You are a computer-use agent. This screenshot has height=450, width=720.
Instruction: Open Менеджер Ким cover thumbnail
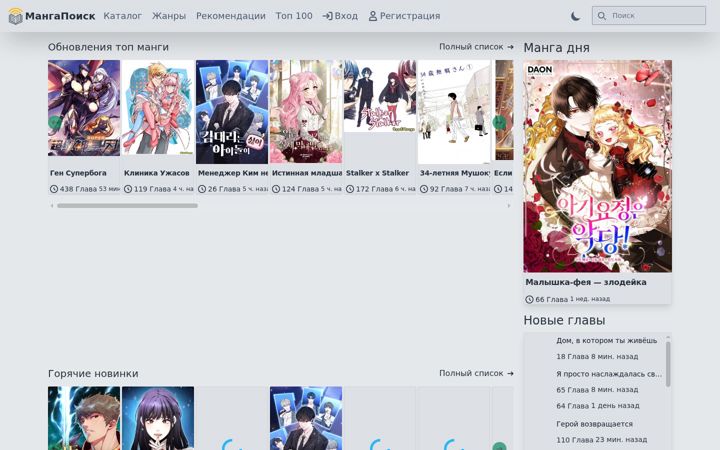[232, 112]
